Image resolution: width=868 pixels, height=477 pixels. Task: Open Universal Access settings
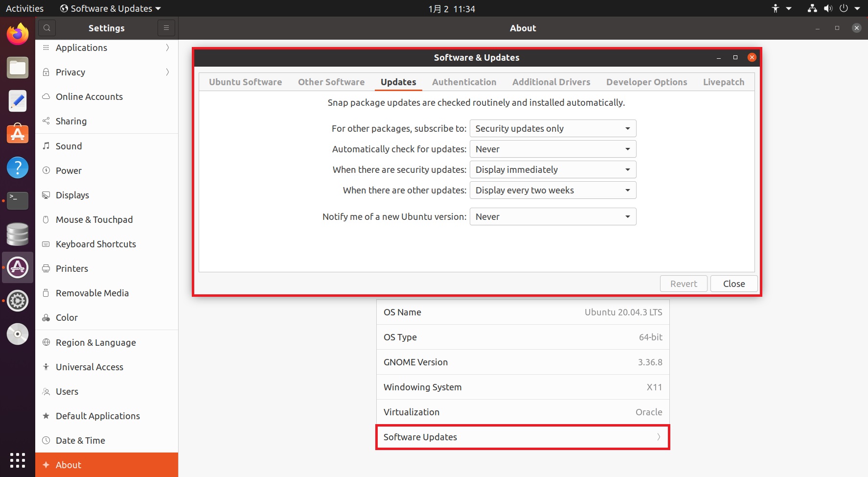pos(107,367)
